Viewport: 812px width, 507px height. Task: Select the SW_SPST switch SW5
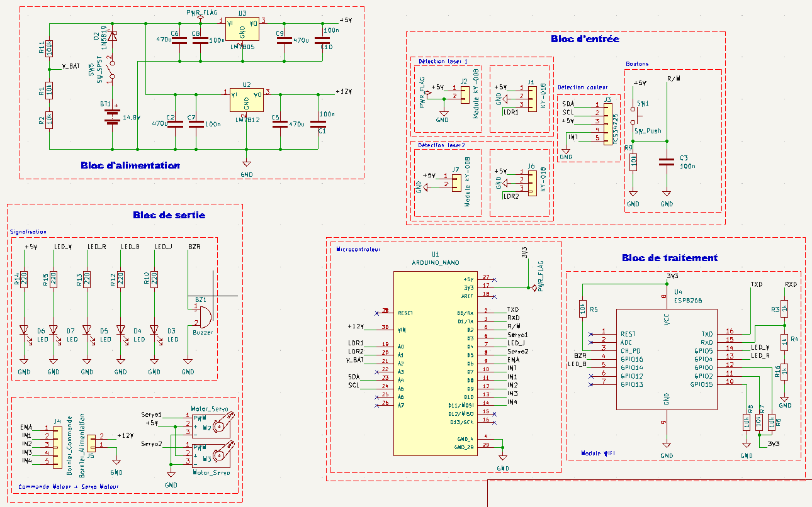(112, 69)
